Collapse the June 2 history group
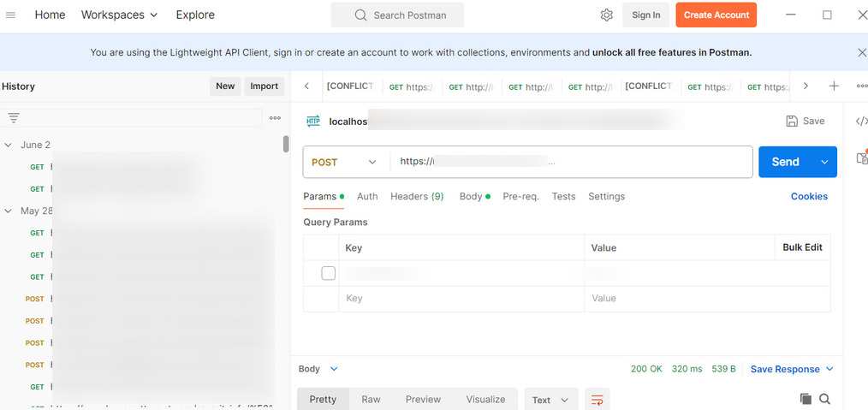This screenshot has height=410, width=868. tap(9, 145)
